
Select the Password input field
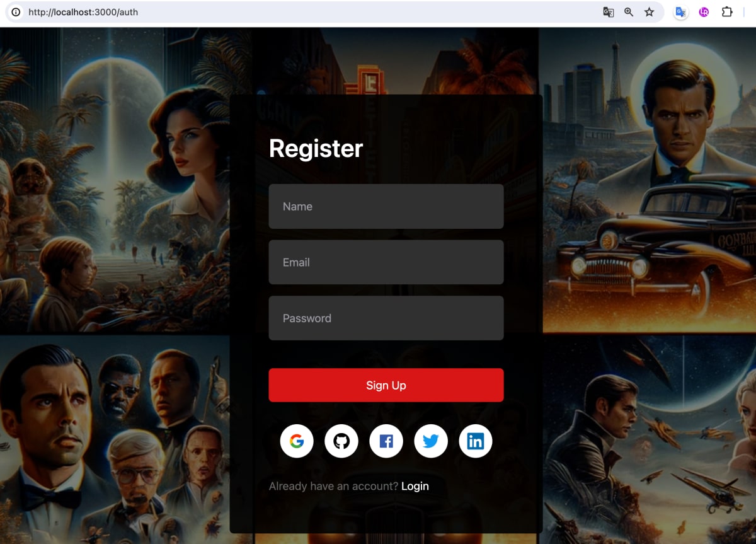tap(386, 318)
